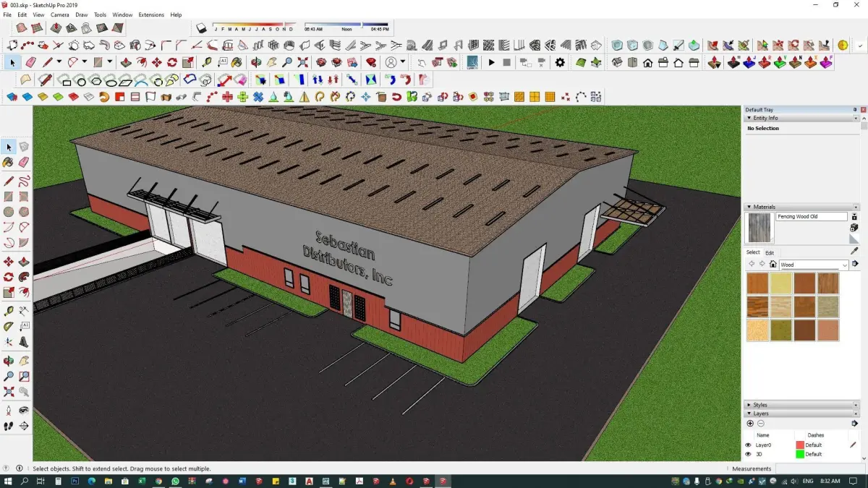The height and width of the screenshot is (488, 868).
Task: Click the sample paint eyedropper in Materials
Action: pos(854,251)
